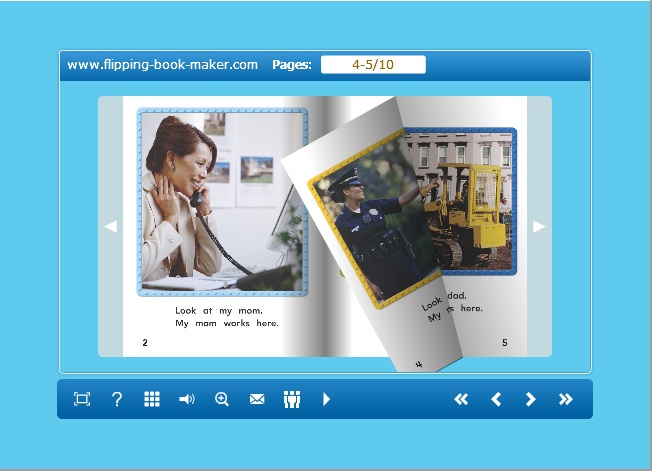
Task: Start auto flip play button
Action: click(x=326, y=399)
